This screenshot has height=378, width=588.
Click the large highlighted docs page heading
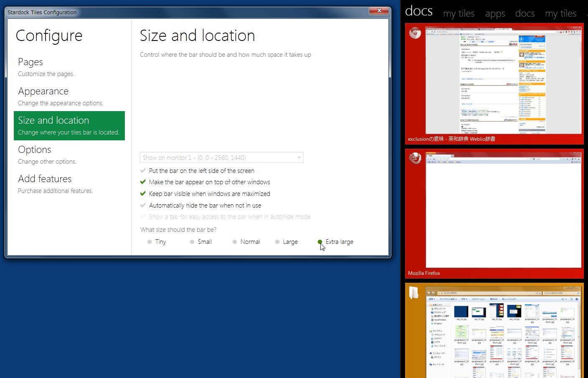(419, 11)
